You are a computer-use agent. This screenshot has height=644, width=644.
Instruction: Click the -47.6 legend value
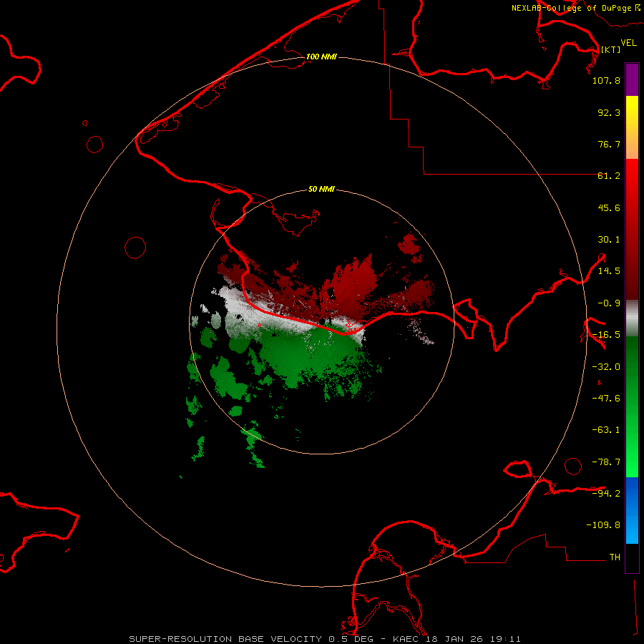(606, 399)
